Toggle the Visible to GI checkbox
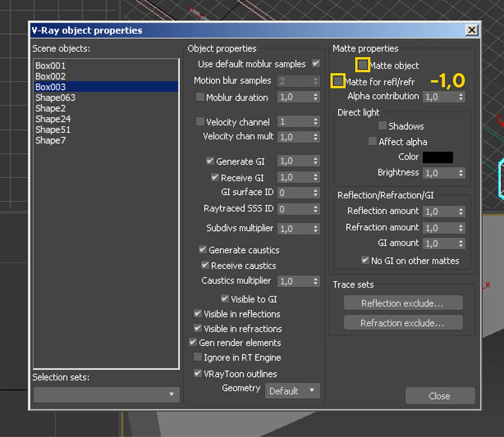 pos(225,299)
